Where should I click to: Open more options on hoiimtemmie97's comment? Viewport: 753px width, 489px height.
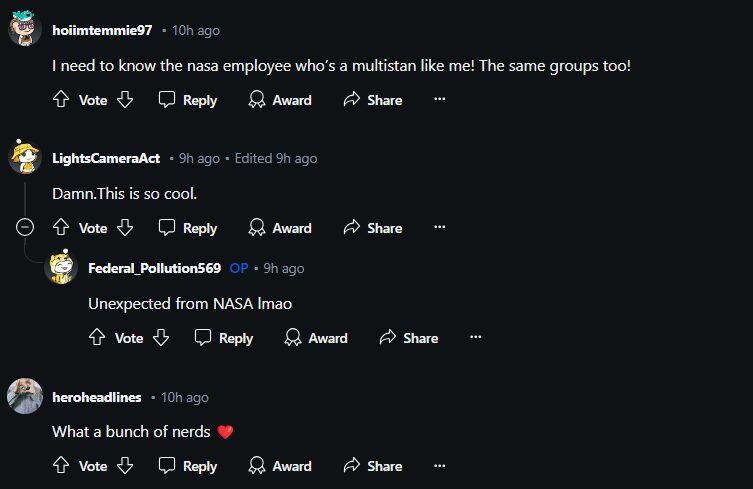point(439,100)
